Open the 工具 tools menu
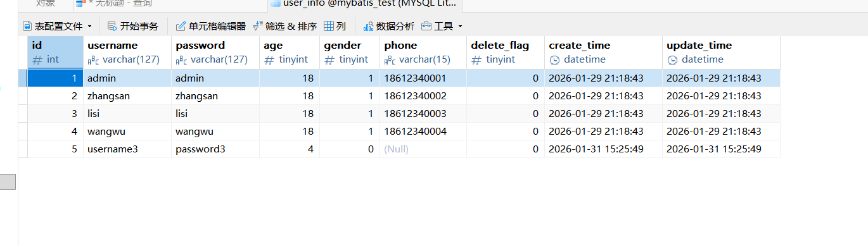This screenshot has height=246, width=868. pyautogui.click(x=438, y=26)
